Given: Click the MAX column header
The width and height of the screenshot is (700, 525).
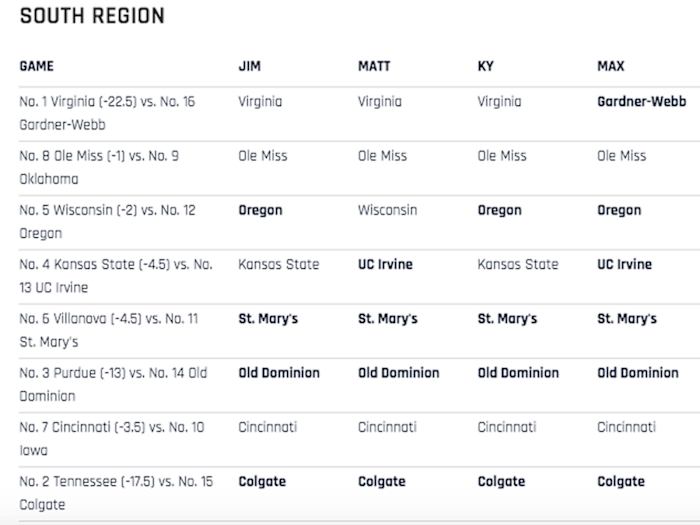Looking at the screenshot, I should 610,67.
